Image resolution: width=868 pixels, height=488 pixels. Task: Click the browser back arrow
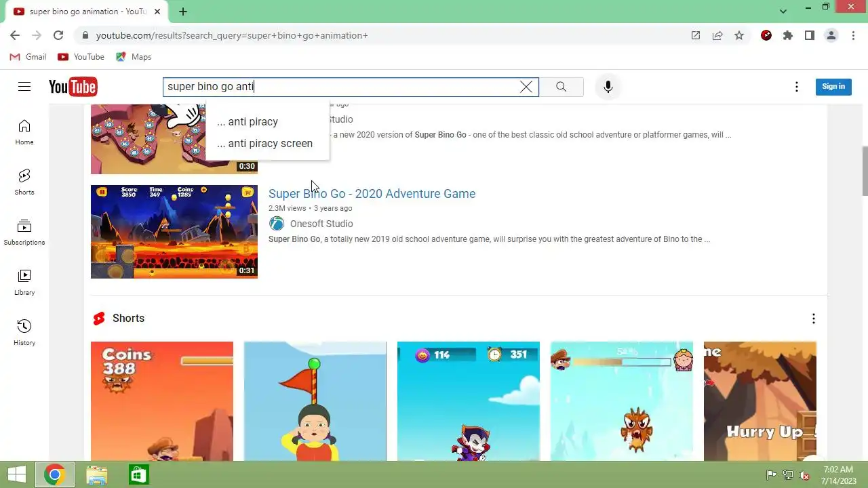click(15, 35)
